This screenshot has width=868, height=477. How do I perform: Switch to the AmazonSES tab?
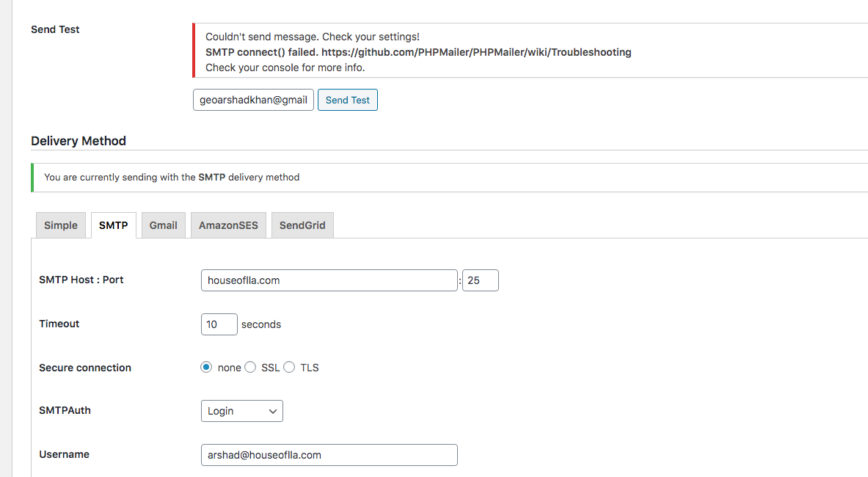[228, 225]
